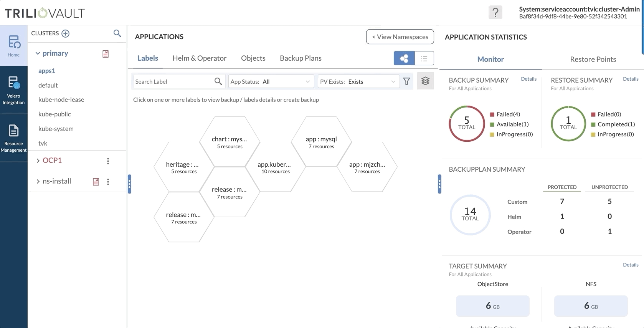Open the App Status dropdown
The image size is (644, 328).
tap(271, 81)
